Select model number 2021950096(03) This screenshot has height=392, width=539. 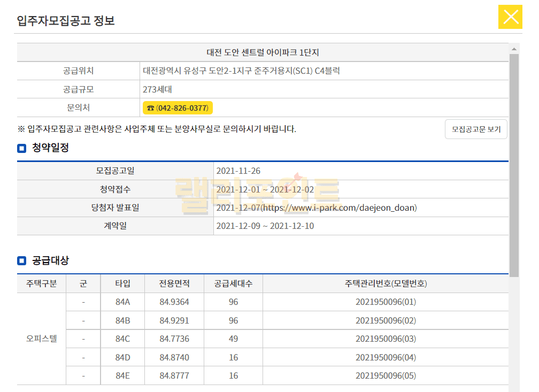385,339
